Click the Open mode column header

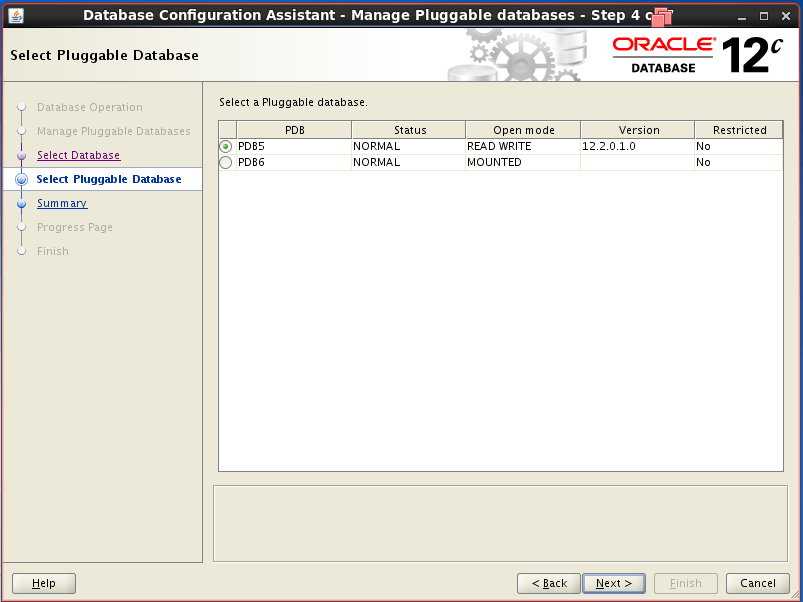[522, 129]
